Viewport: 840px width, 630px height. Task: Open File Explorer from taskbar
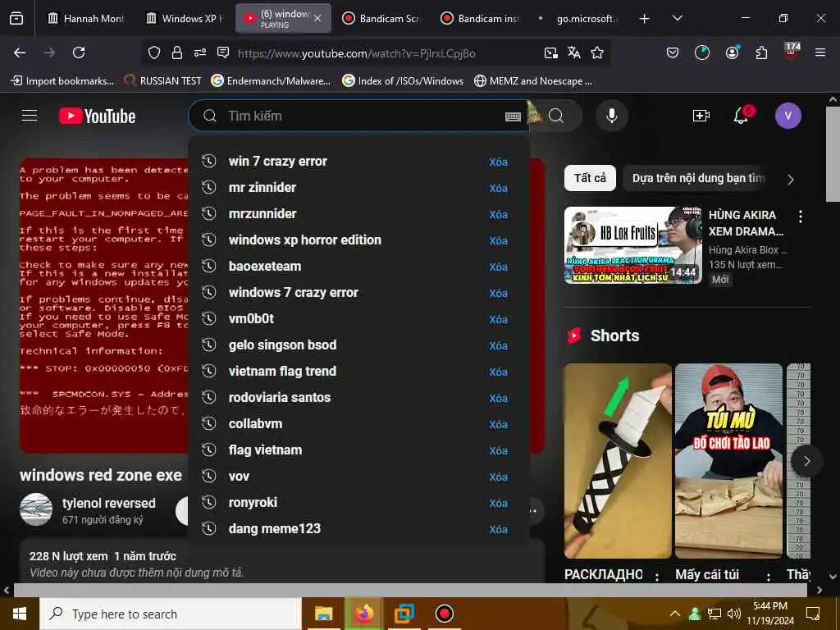pyautogui.click(x=323, y=614)
